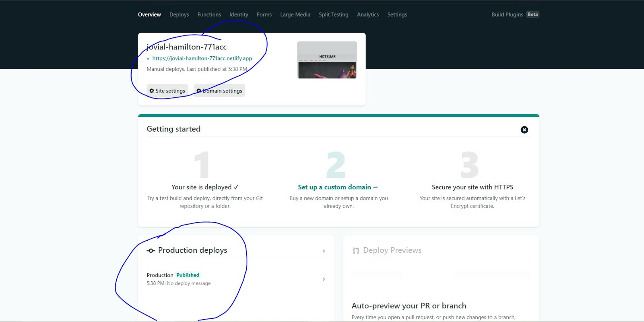Click Set up a custom domain link

point(338,187)
